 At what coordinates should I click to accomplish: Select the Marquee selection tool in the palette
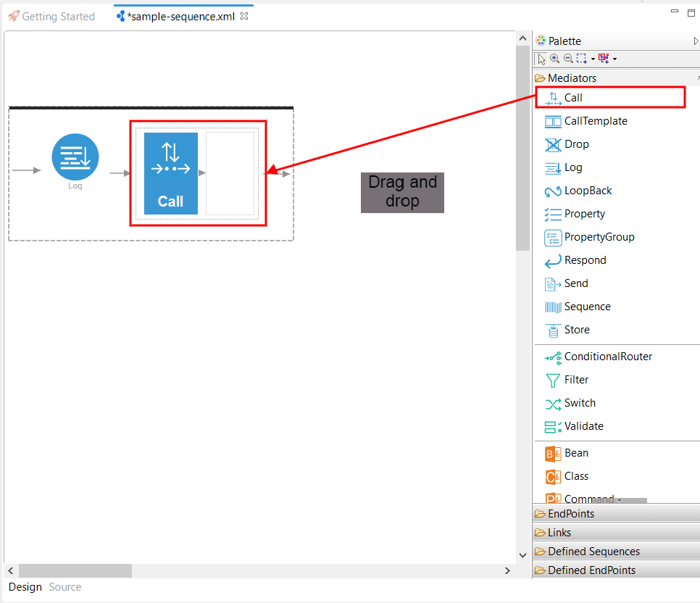pyautogui.click(x=580, y=59)
